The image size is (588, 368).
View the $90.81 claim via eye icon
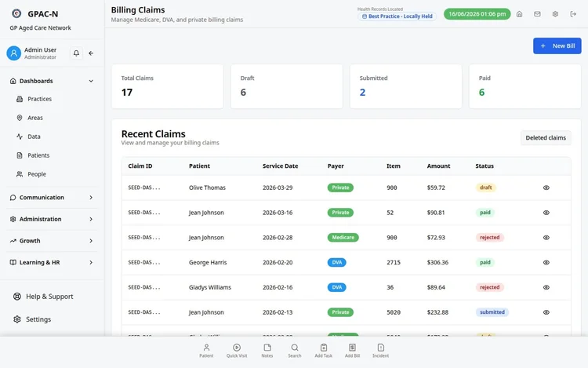click(x=546, y=213)
